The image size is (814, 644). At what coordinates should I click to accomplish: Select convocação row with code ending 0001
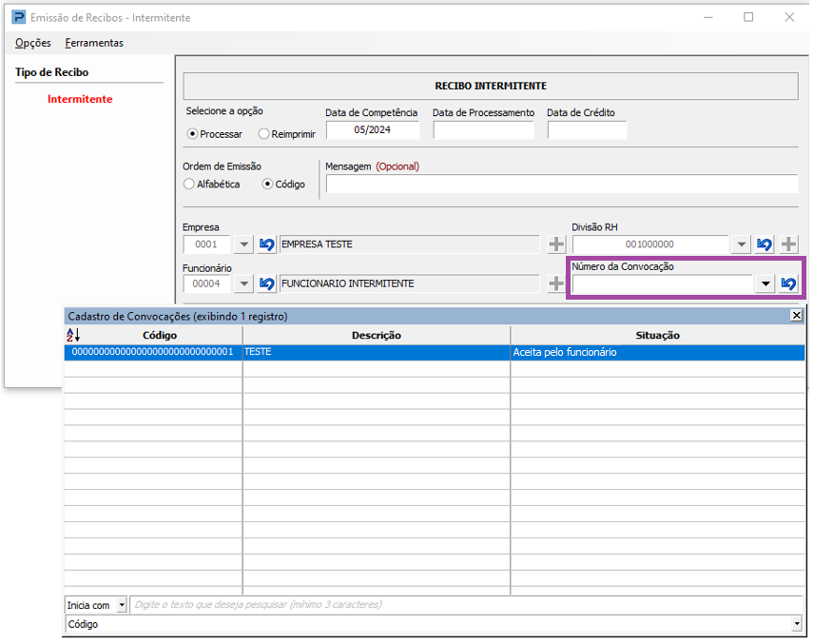tap(435, 352)
